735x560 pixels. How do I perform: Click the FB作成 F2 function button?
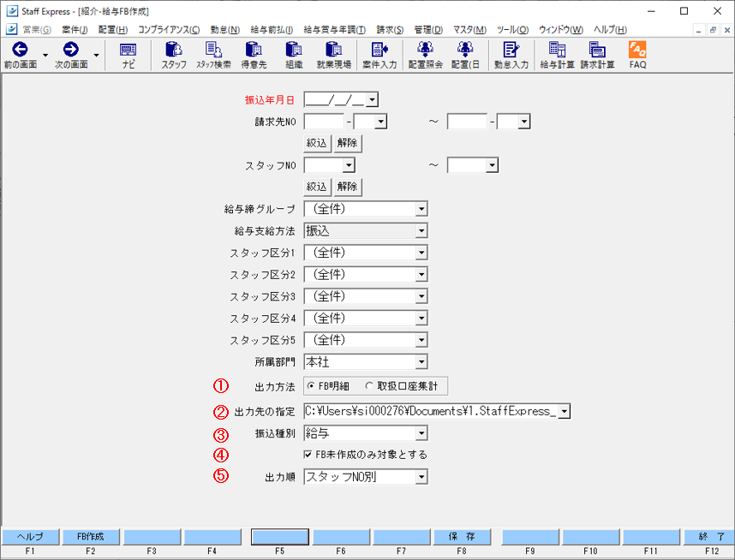pyautogui.click(x=91, y=537)
